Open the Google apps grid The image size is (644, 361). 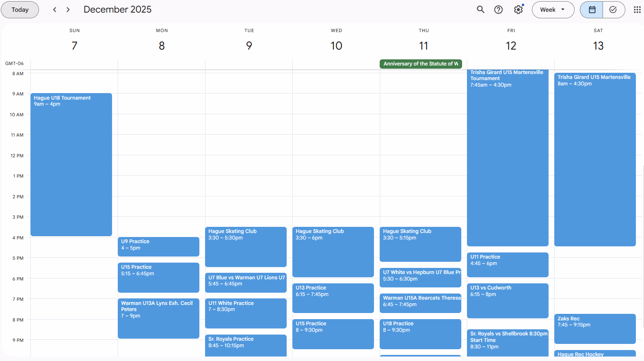pyautogui.click(x=637, y=10)
